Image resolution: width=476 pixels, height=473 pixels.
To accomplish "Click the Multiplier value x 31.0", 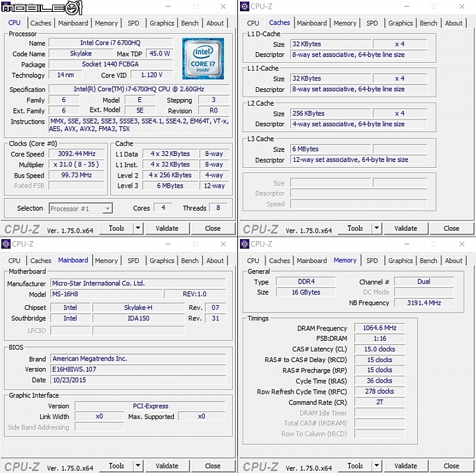I will (77, 164).
